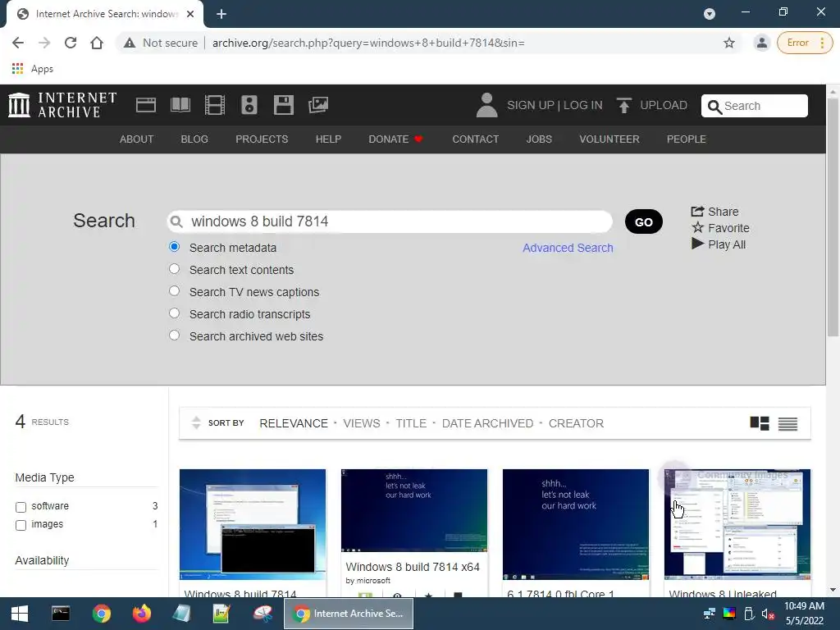The image size is (840, 630).
Task: Open the Windows 8 build 7814 x64 thumbnail
Action: 414,510
